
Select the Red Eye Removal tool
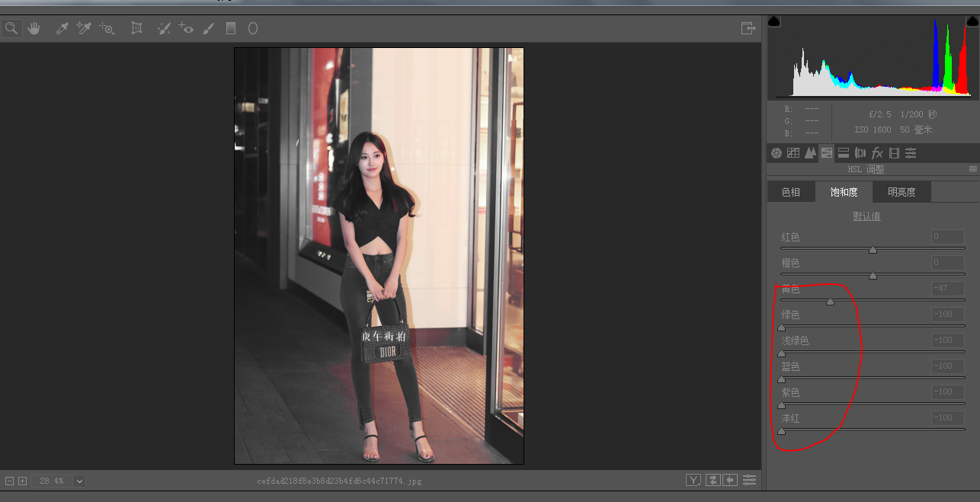click(186, 28)
